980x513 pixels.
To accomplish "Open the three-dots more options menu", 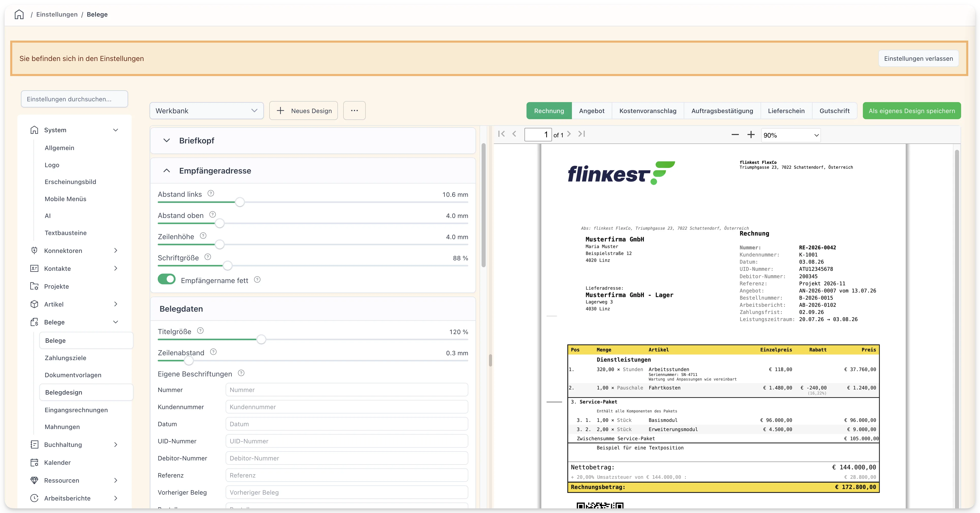I will 354,111.
